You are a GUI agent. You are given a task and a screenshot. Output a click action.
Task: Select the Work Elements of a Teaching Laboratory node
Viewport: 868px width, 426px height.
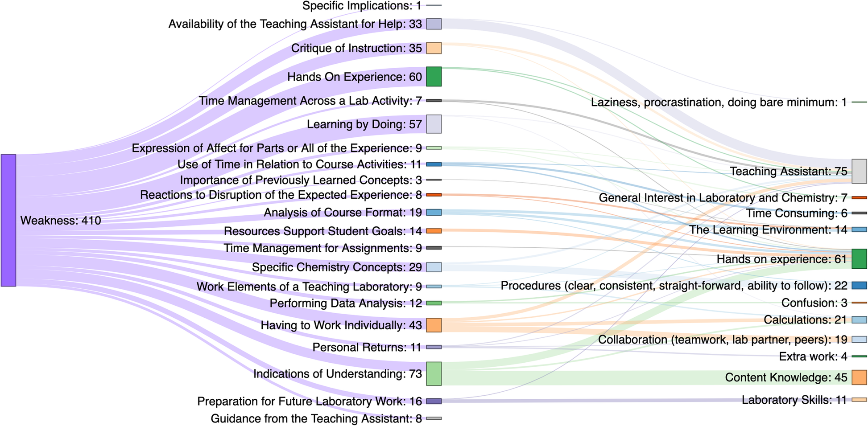point(434,287)
